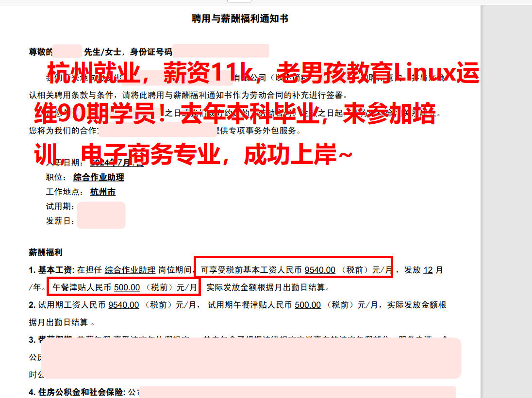Viewport: 532px width, 398px height.
Task: Click the red overlay text 杭州就业，薪资11k
Action: [150, 73]
